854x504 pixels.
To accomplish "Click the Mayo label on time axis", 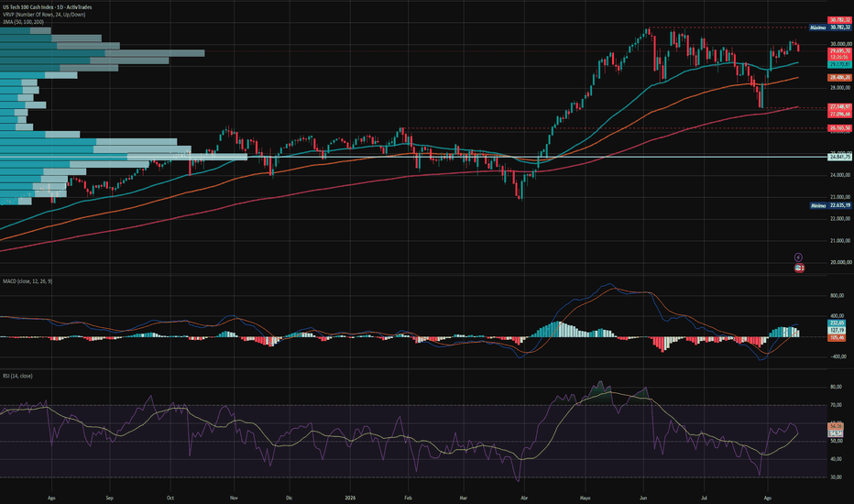I will (586, 498).
